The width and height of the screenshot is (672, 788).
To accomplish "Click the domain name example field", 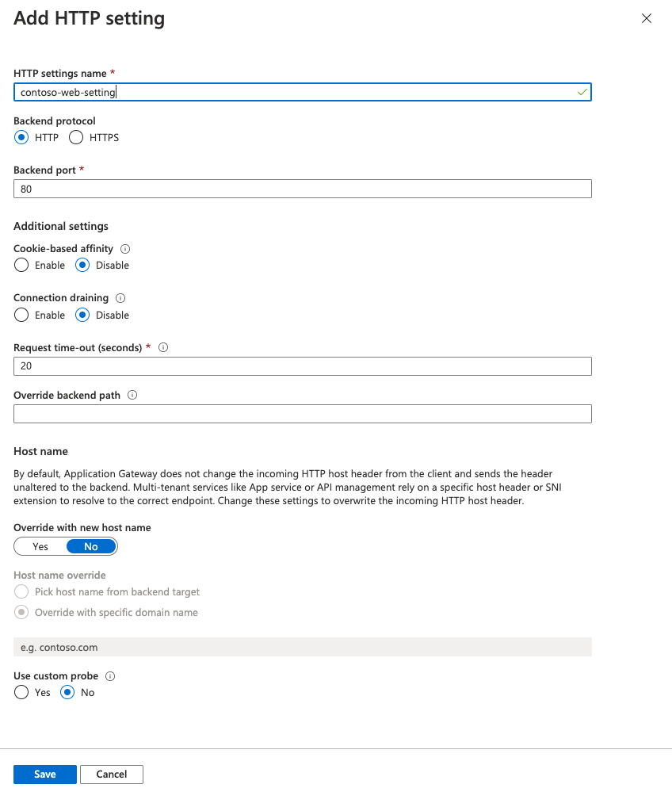I will [x=302, y=646].
